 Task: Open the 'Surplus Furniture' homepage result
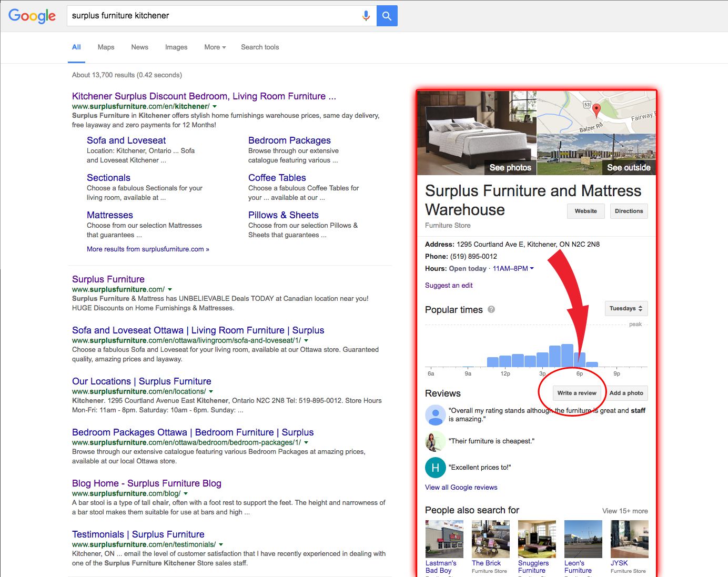[x=108, y=279]
